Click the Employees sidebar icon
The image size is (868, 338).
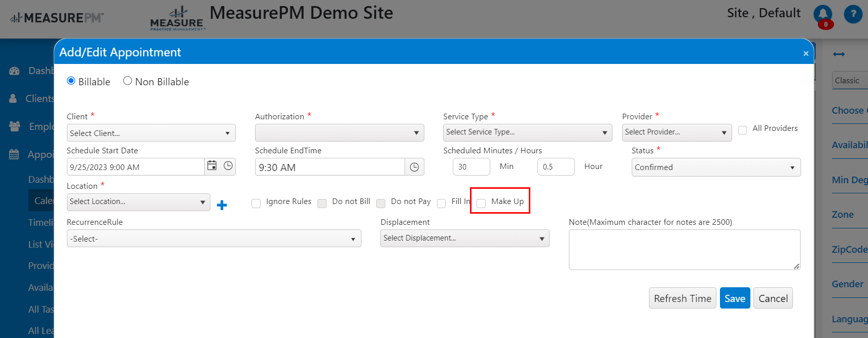point(15,126)
